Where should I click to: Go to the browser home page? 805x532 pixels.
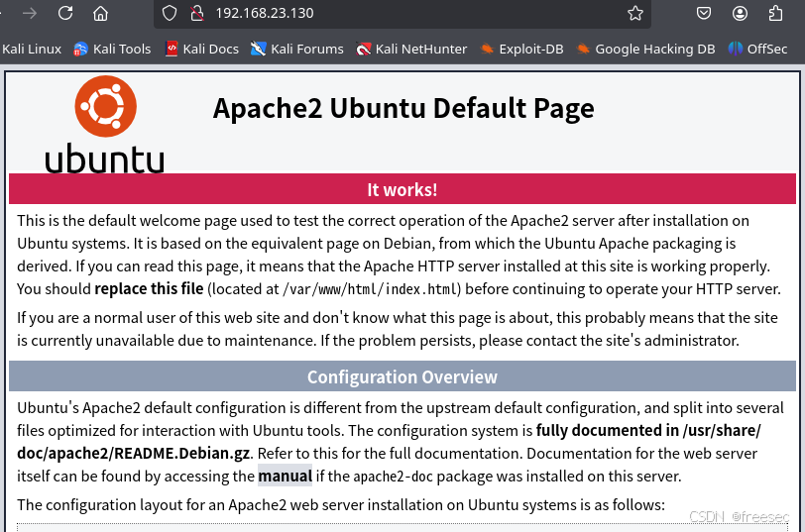[101, 13]
